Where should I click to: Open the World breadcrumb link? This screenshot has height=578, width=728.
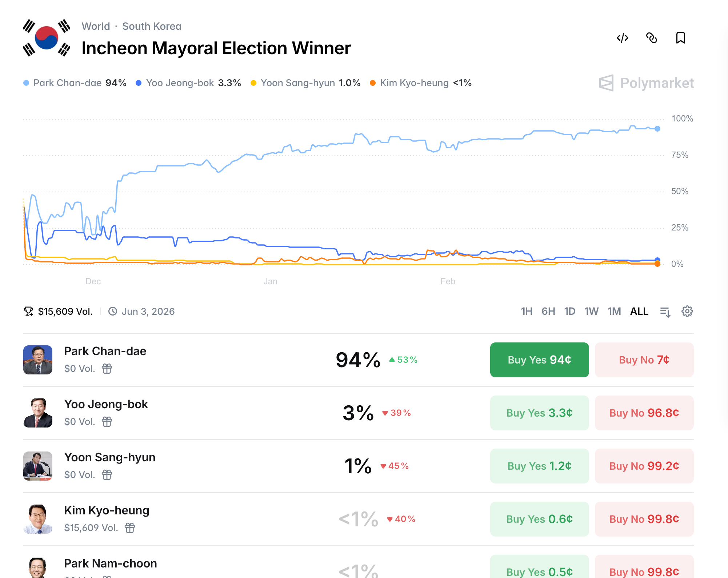(96, 26)
